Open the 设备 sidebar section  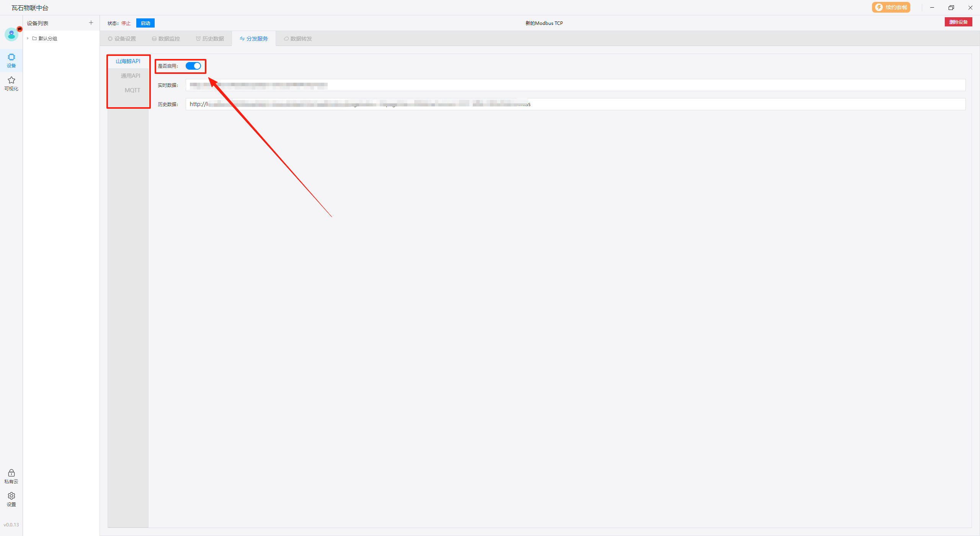[11, 60]
